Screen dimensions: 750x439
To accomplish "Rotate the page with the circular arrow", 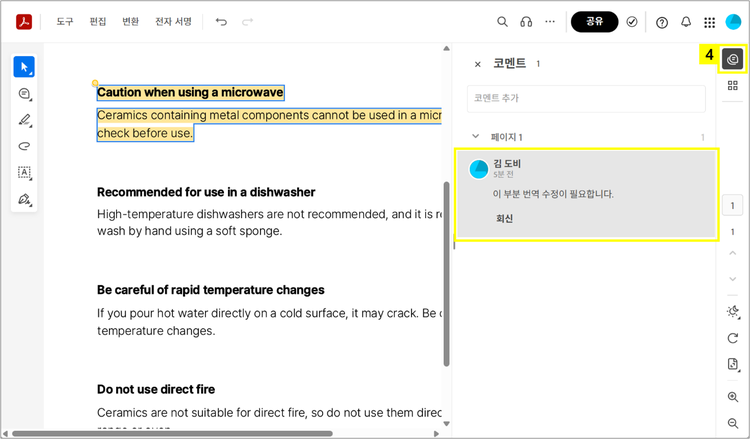I will [x=732, y=339].
